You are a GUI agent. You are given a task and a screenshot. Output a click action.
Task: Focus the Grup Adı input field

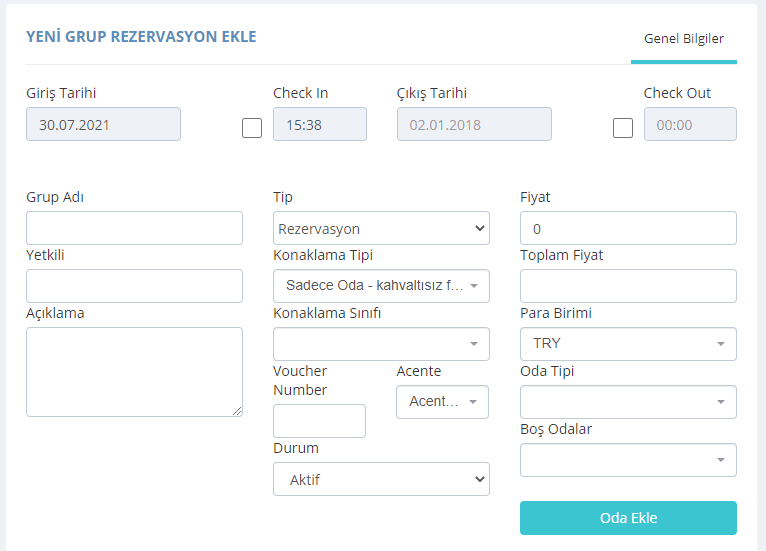[134, 228]
